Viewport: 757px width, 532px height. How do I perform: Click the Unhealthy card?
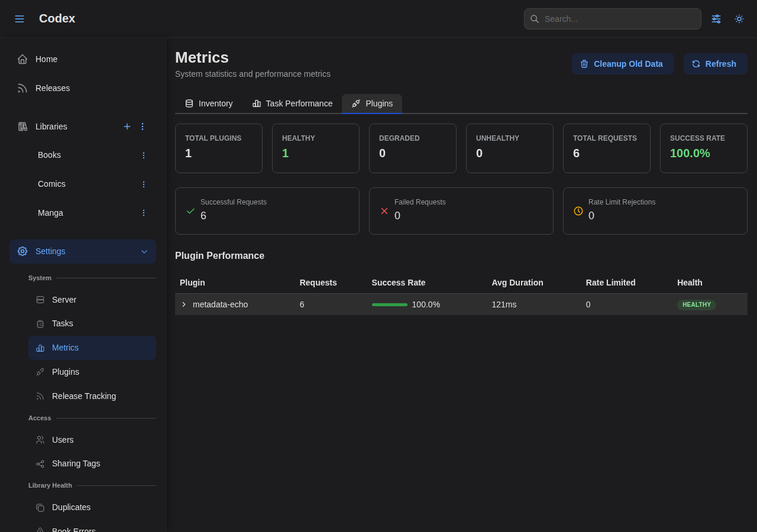click(x=510, y=148)
